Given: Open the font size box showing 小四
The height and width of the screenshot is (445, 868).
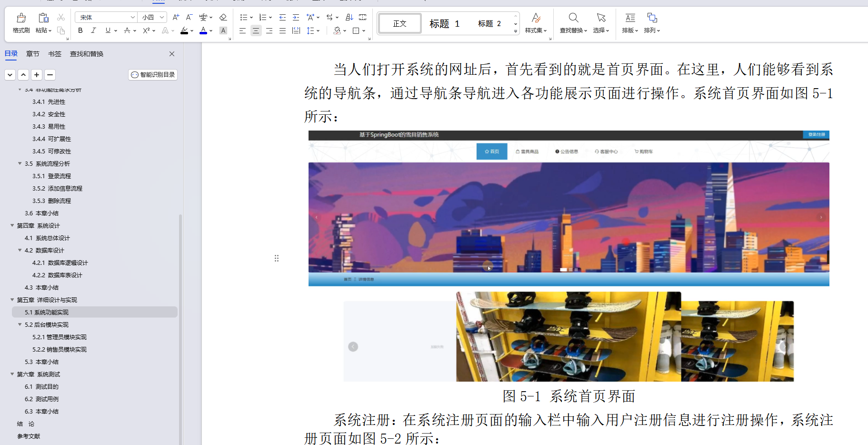Looking at the screenshot, I should tap(152, 17).
